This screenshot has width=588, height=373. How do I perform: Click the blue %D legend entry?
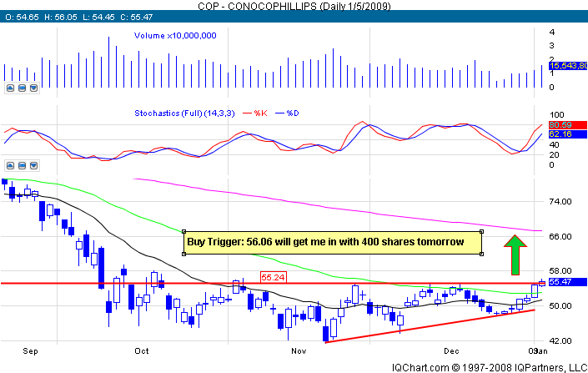pos(287,113)
